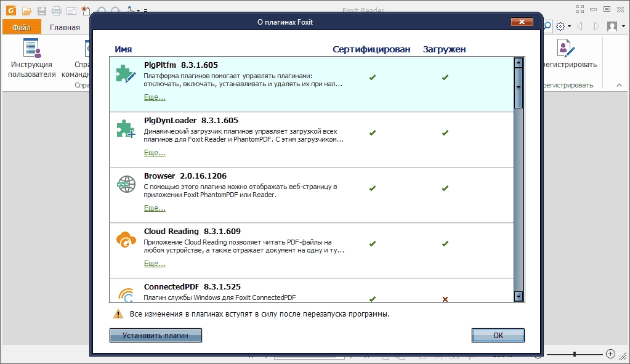Click the search magnifier icon in Foxit toolbar

547,26
